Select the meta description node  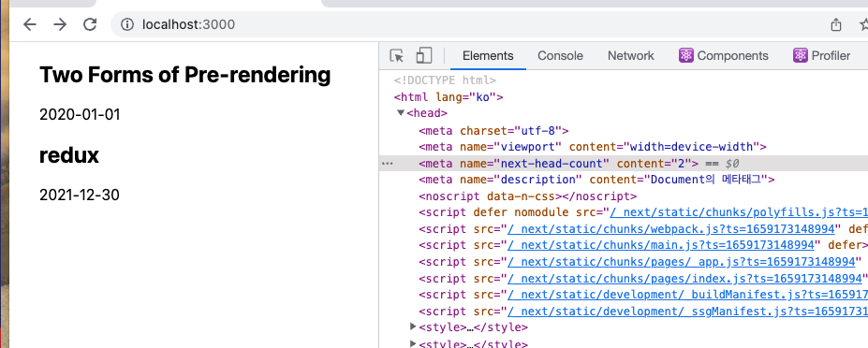click(596, 180)
